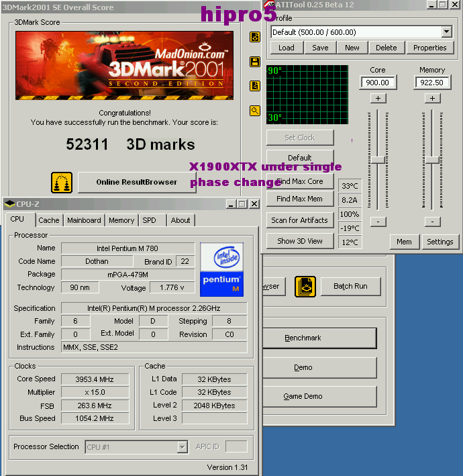This screenshot has width=463, height=476.
Task: Click the Mem button in ATITool
Action: (404, 242)
